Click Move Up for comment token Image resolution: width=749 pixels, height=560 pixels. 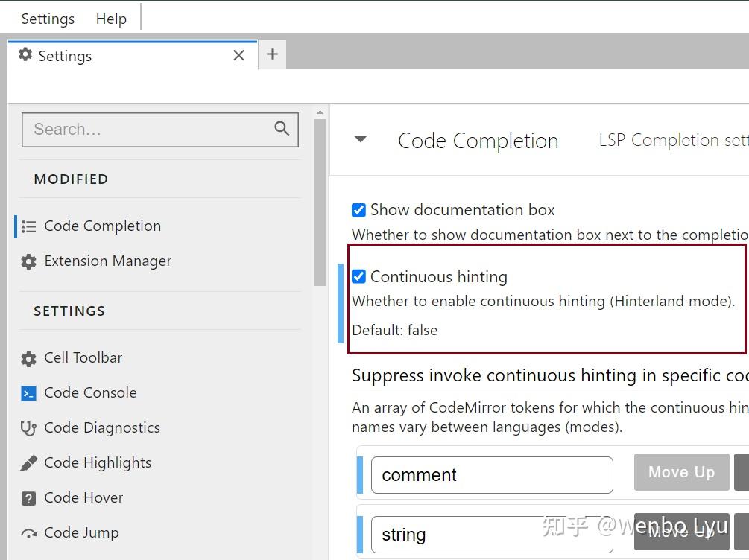[681, 472]
